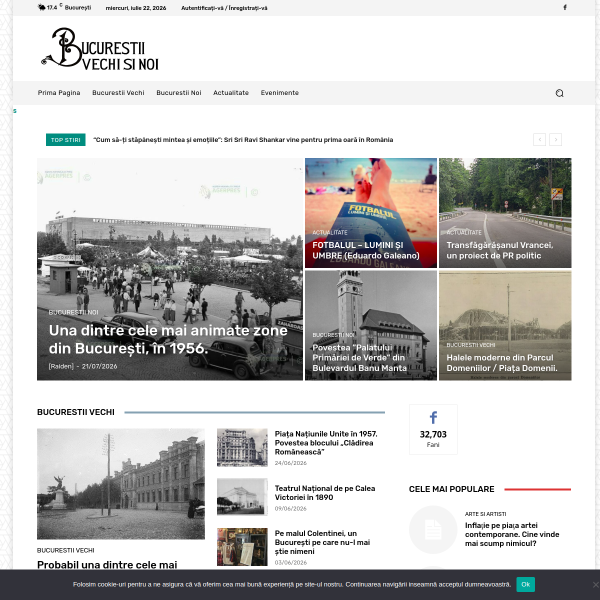Click Autentificați-vă / Înregistrați-vă link
The width and height of the screenshot is (600, 600).
click(224, 8)
